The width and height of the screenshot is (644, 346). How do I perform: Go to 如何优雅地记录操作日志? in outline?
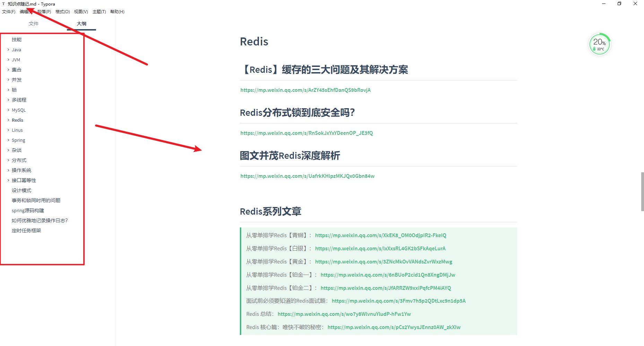(40, 220)
